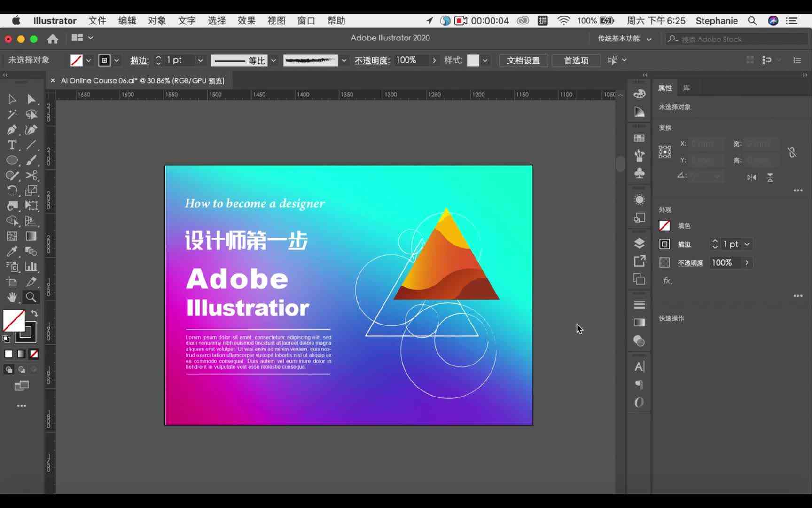Select the Direct Selection tool

click(31, 99)
